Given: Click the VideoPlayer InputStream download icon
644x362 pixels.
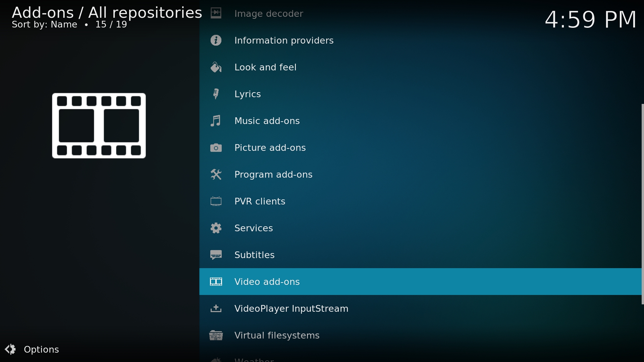Looking at the screenshot, I should coord(216,309).
